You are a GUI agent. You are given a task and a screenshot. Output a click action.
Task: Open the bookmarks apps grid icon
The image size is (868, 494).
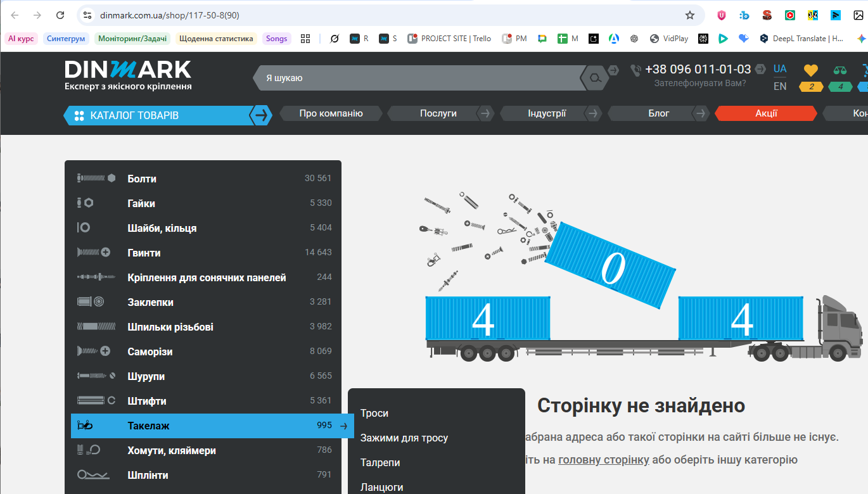[x=305, y=39]
